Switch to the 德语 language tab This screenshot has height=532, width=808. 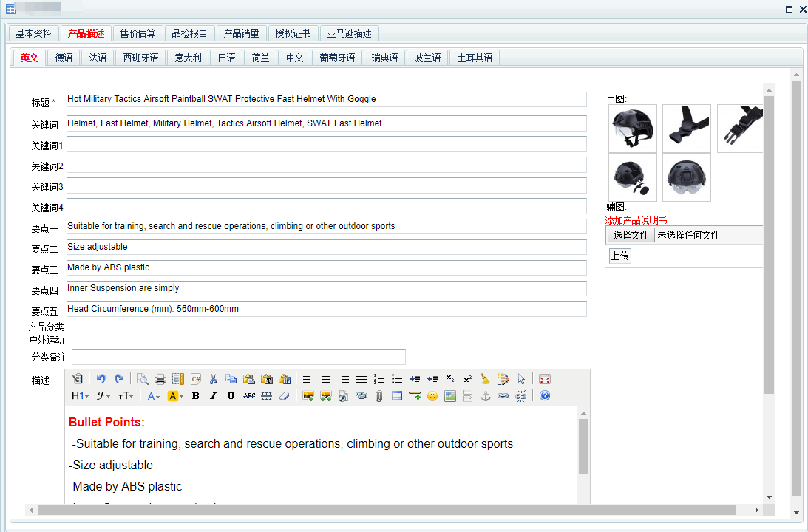(x=64, y=58)
